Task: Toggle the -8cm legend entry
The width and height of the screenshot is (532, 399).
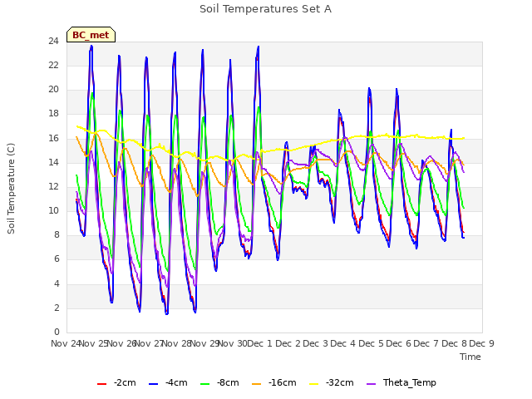Action: click(x=219, y=382)
